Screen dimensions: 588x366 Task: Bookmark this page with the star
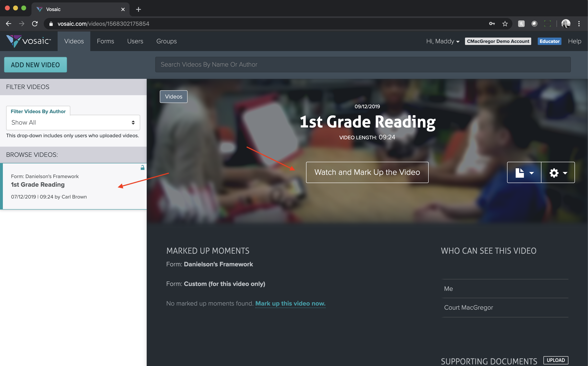click(505, 24)
